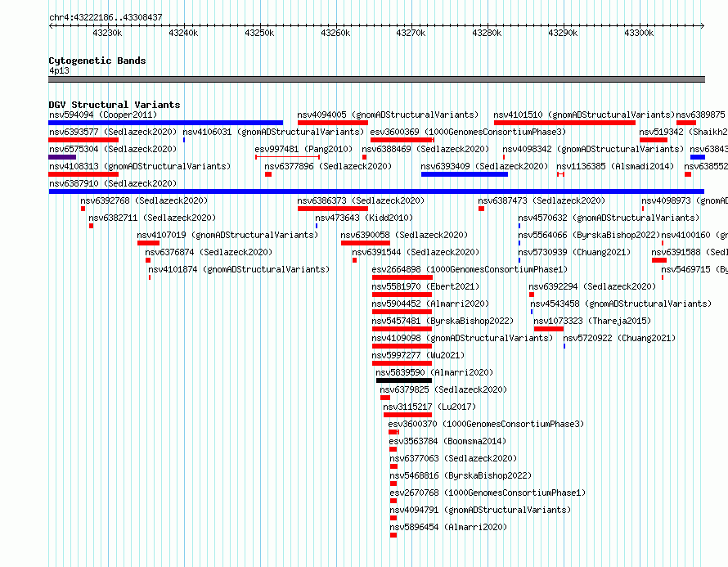The height and width of the screenshot is (567, 728).
Task: Click the purple nsv6575304 variant bar
Action: point(62,157)
